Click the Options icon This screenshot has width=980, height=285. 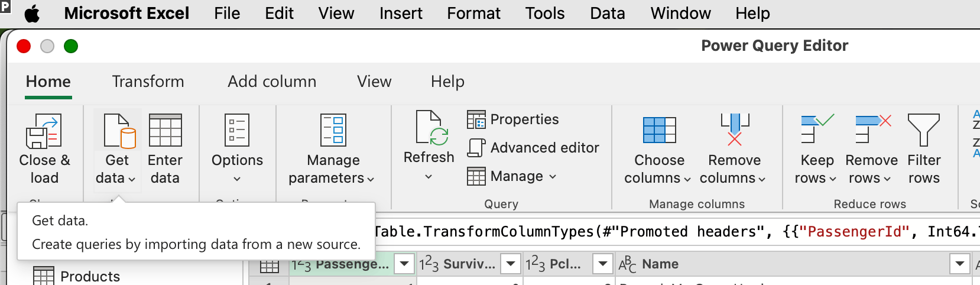237,130
